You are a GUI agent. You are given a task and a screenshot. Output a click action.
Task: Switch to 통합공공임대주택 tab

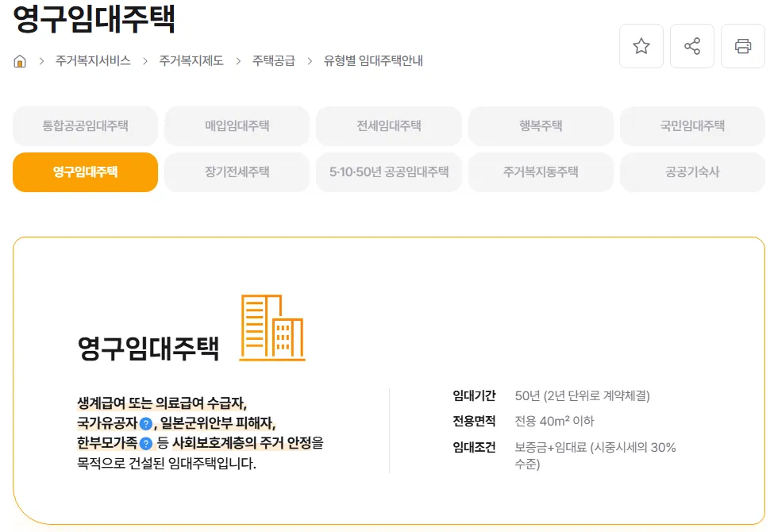[x=86, y=126]
